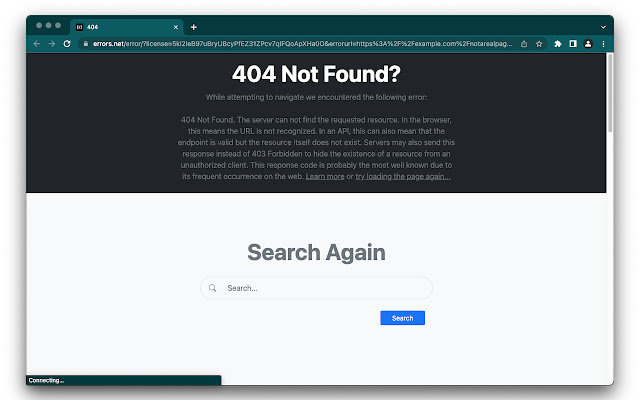Screen dimensions: 640x400
Task: Focus the Search... input field
Action: pyautogui.click(x=316, y=288)
